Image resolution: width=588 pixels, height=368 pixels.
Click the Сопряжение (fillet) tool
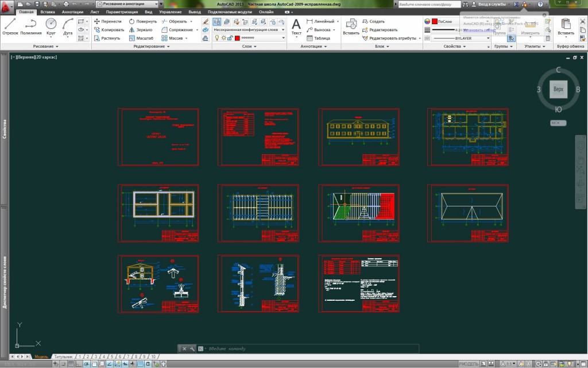177,30
